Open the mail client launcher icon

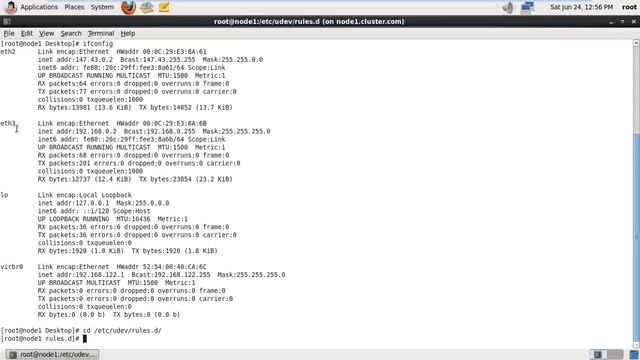pos(147,7)
